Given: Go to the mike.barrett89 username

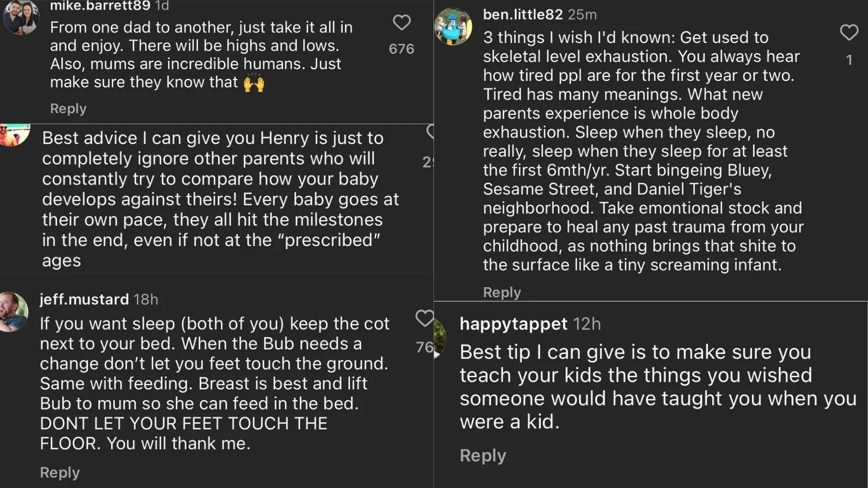Looking at the screenshot, I should (100, 6).
